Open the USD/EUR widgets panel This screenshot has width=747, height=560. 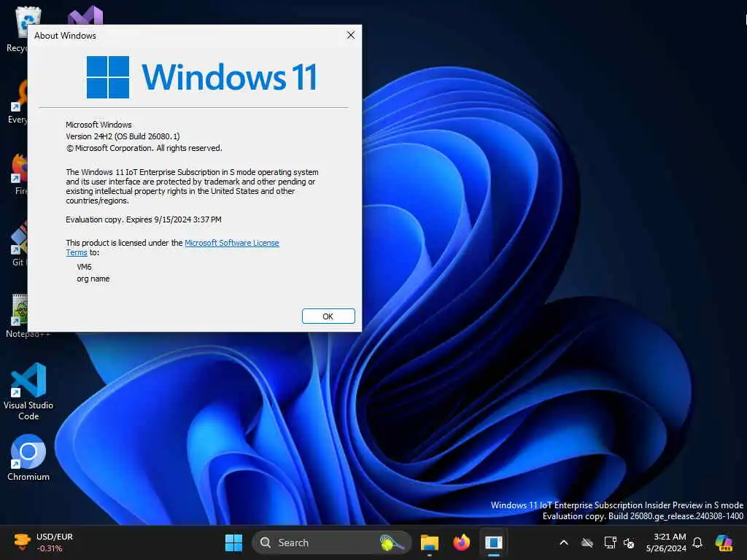(44, 542)
